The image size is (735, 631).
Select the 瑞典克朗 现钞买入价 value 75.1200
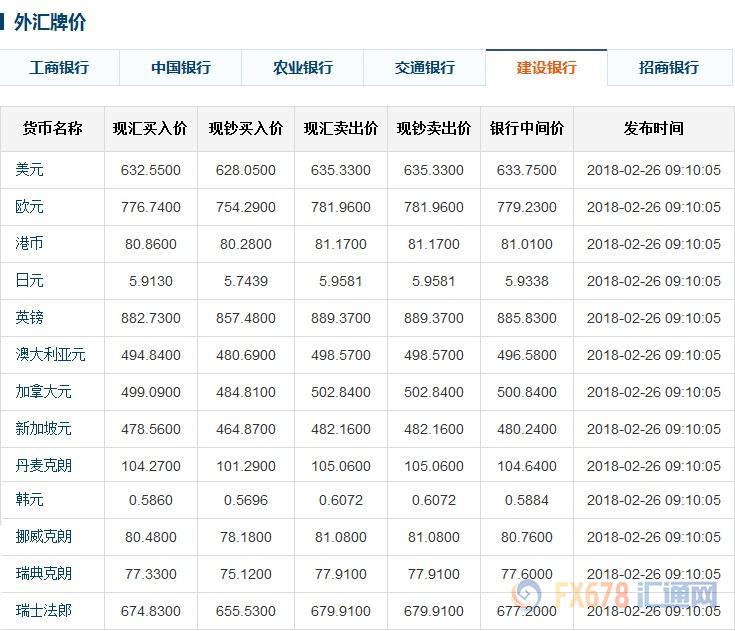(246, 574)
